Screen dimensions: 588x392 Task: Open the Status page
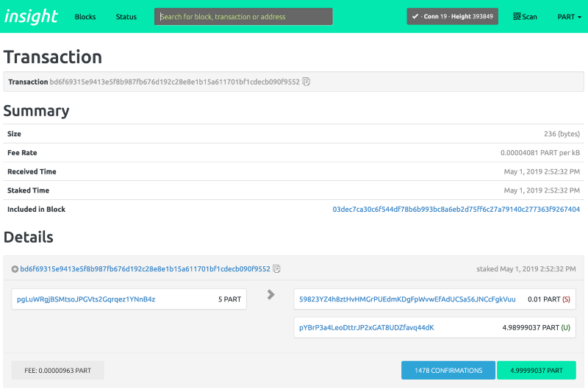click(x=126, y=17)
